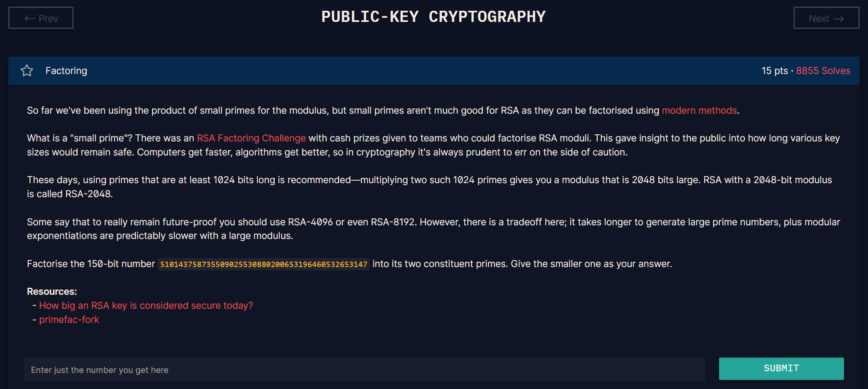Follow the 'modern methods' link
The width and height of the screenshot is (868, 389).
(699, 110)
